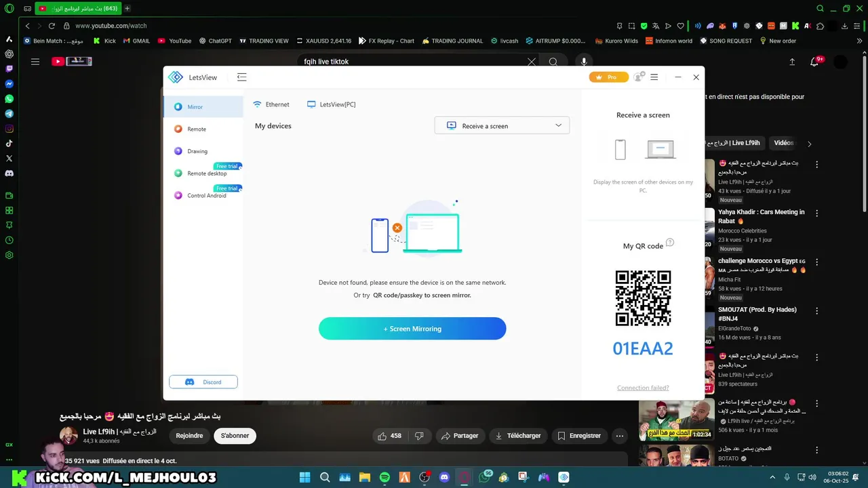Open Remote desktop in LetsView sidebar
This screenshot has height=488, width=868.
[203, 174]
